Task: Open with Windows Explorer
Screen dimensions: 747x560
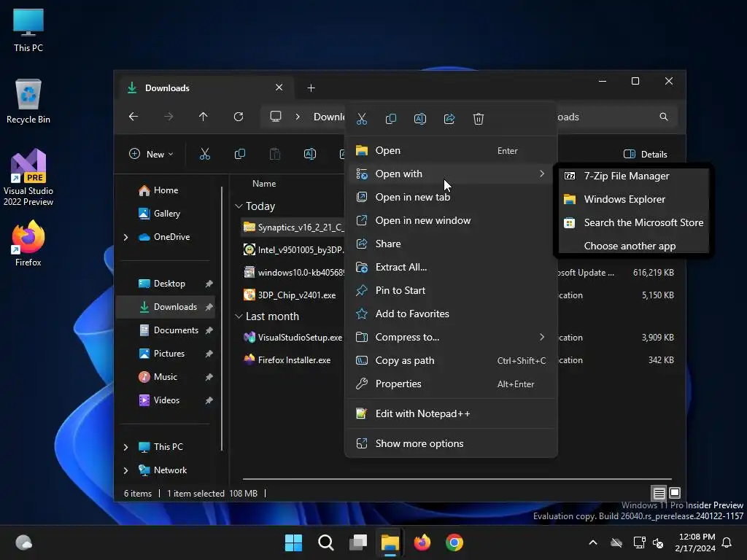Action: point(633,200)
